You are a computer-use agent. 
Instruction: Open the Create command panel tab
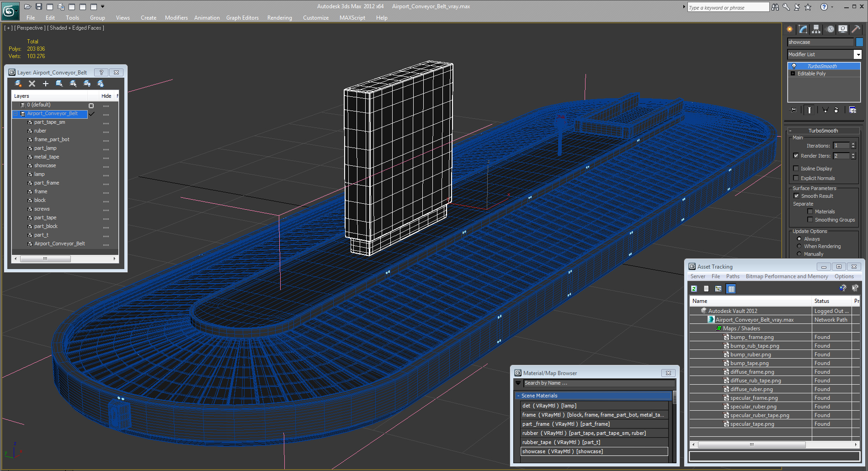pyautogui.click(x=790, y=29)
